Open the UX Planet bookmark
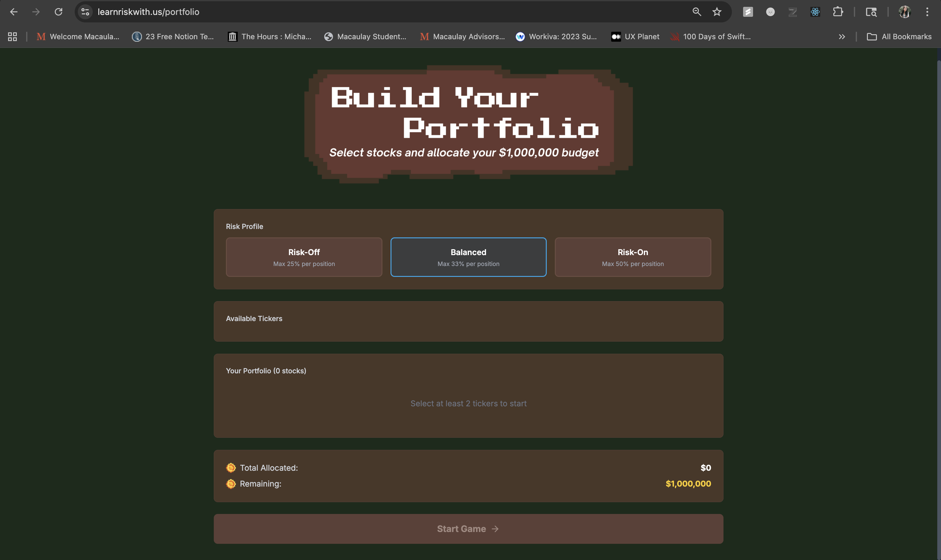This screenshot has width=941, height=560. [635, 37]
